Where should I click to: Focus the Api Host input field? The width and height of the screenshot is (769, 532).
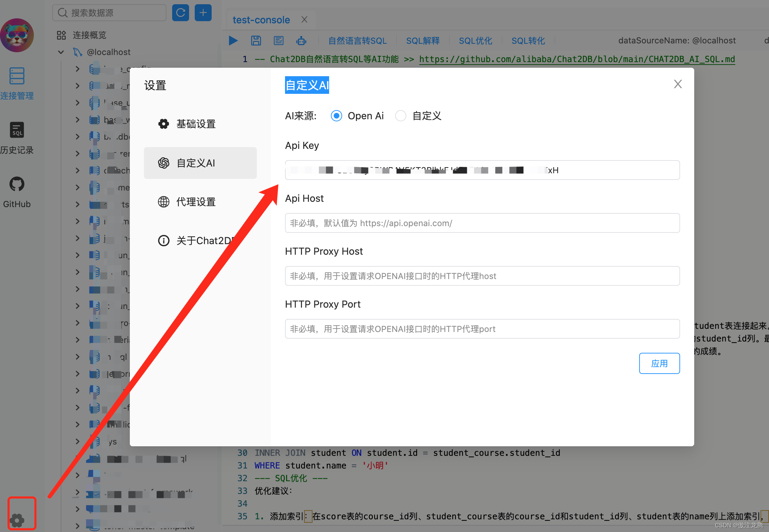pos(482,223)
